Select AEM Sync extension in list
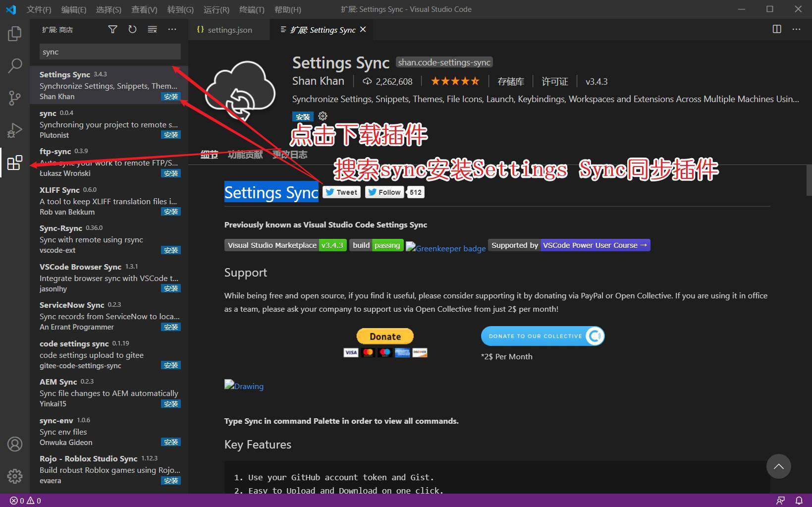 [x=109, y=393]
